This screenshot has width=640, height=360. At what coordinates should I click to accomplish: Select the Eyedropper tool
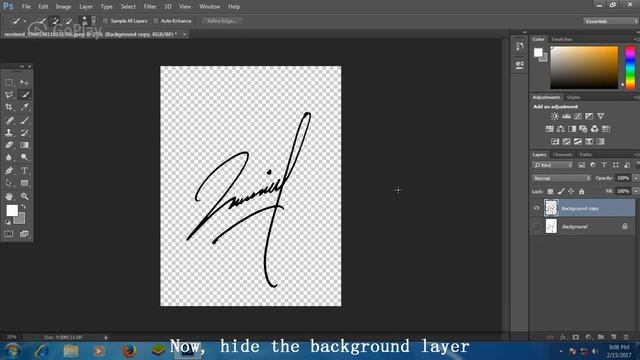[24, 107]
